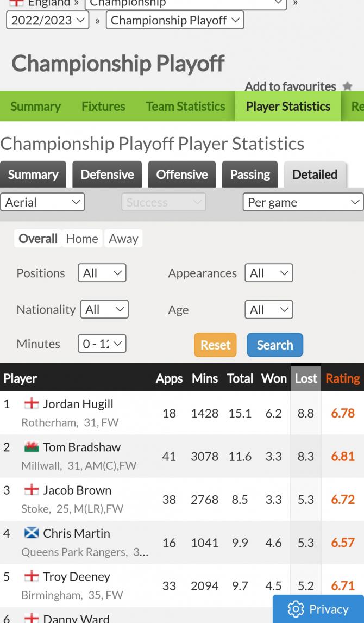The image size is (364, 623).
Task: Click Scotland flag beside Chris Martin
Action: [x=32, y=533]
